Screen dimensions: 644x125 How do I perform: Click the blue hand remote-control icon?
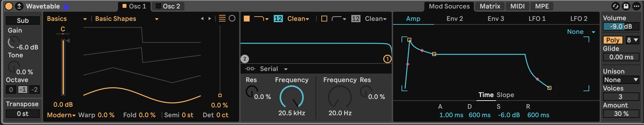pos(66,7)
